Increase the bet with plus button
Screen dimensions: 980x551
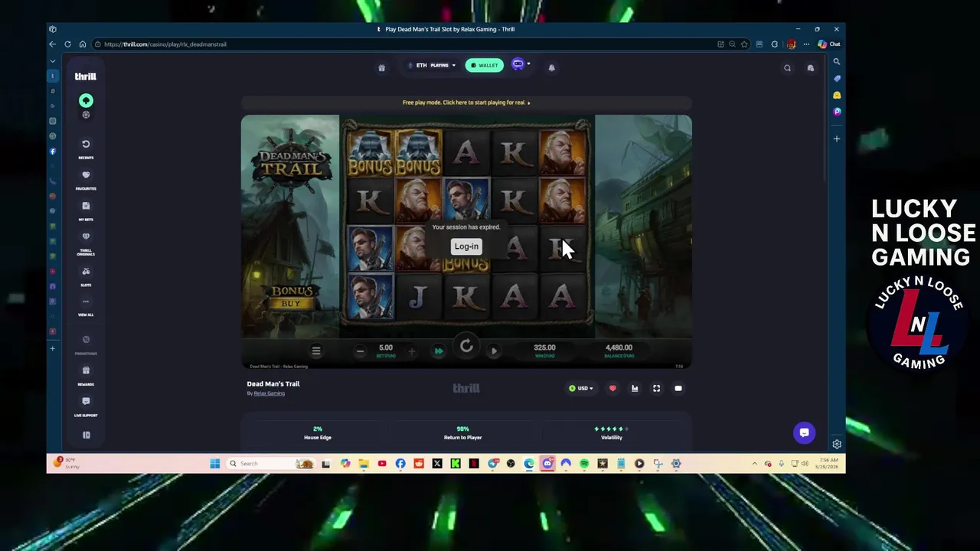click(411, 351)
